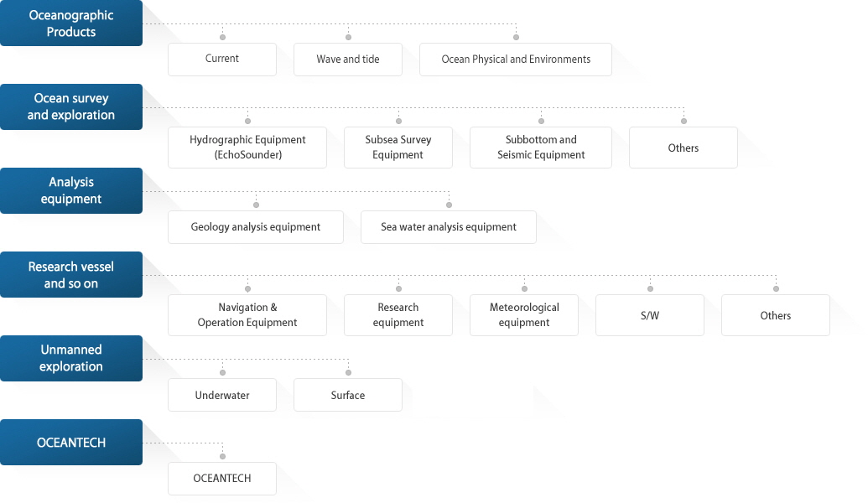Open Hydrographic Equipment (EchoSounder) page

247,148
